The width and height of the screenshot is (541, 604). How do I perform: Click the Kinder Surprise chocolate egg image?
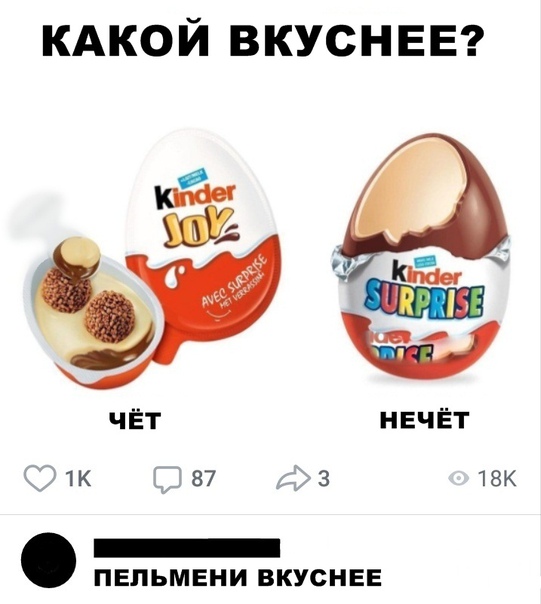[x=421, y=256]
